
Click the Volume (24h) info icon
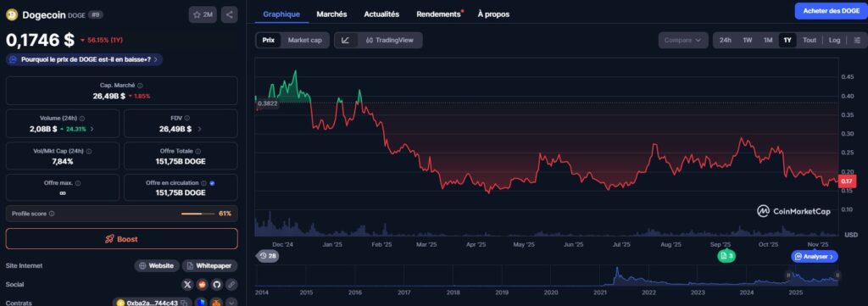pos(82,119)
